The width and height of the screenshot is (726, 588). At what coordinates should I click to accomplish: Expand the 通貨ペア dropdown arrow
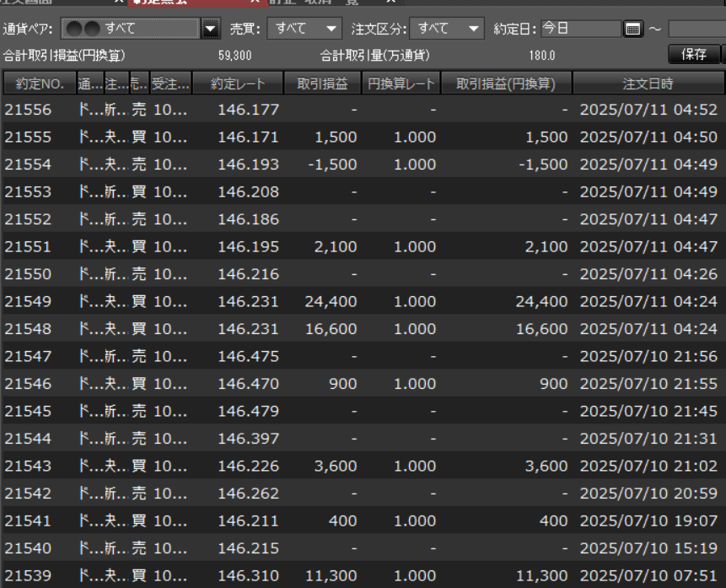pyautogui.click(x=211, y=30)
